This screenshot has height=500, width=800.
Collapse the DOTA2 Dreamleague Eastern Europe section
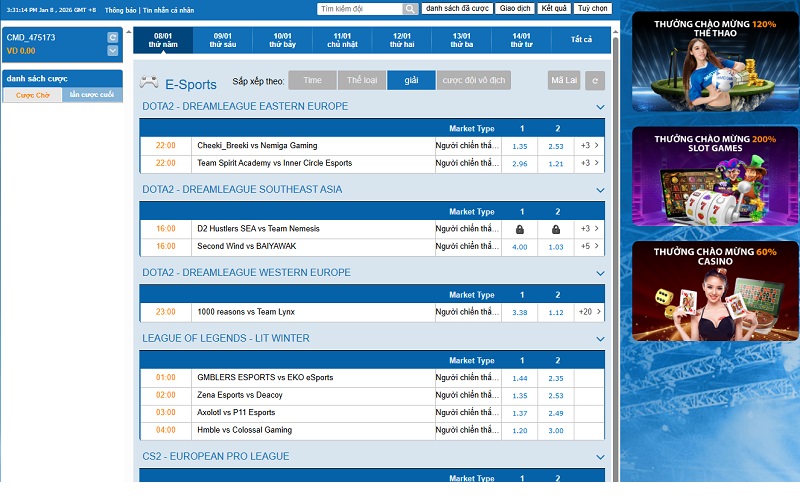[600, 107]
